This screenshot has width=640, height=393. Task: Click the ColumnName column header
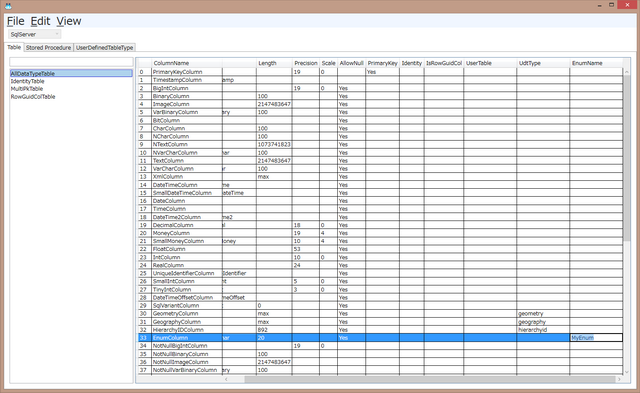(x=187, y=63)
